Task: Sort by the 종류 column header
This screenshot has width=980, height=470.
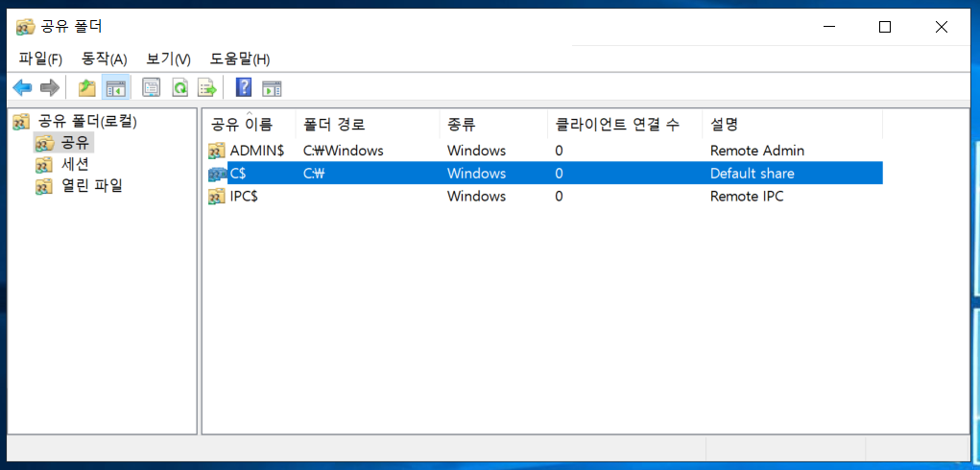Action: [493, 124]
